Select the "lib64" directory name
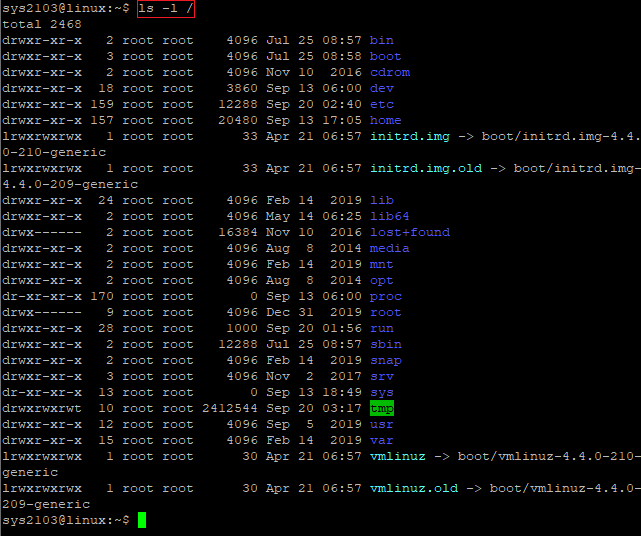641x536 pixels. pyautogui.click(x=389, y=216)
